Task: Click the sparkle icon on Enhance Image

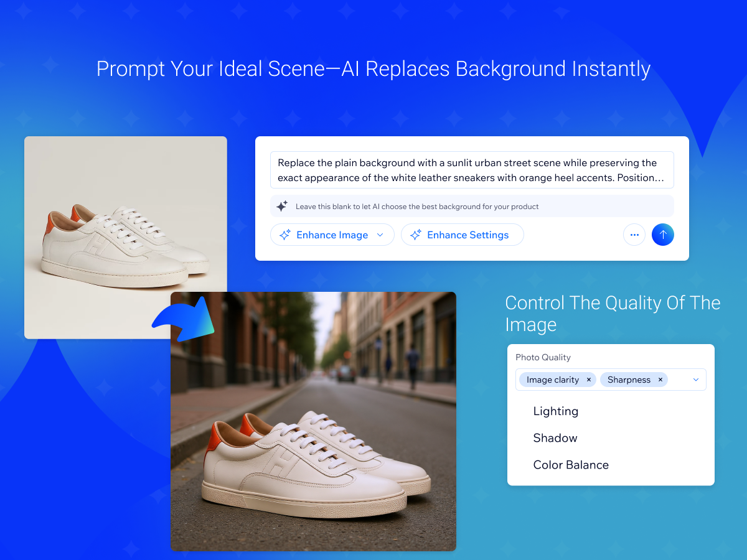Action: 285,235
